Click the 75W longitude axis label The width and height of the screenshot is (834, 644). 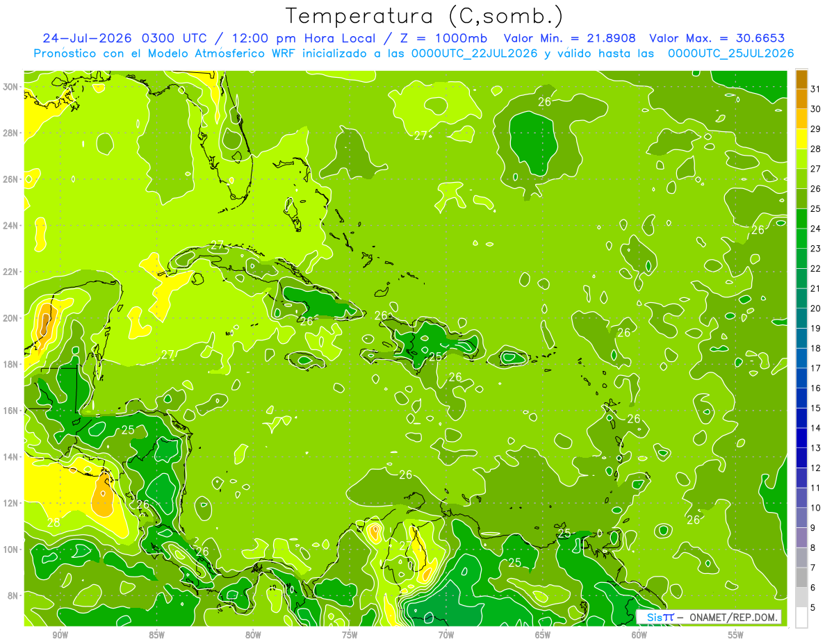point(350,636)
